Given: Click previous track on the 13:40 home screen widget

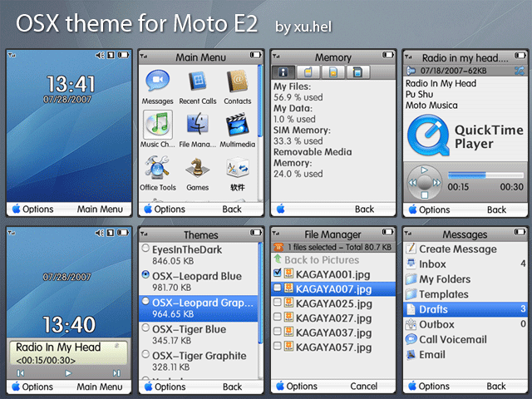Looking at the screenshot, I should (x=20, y=373).
